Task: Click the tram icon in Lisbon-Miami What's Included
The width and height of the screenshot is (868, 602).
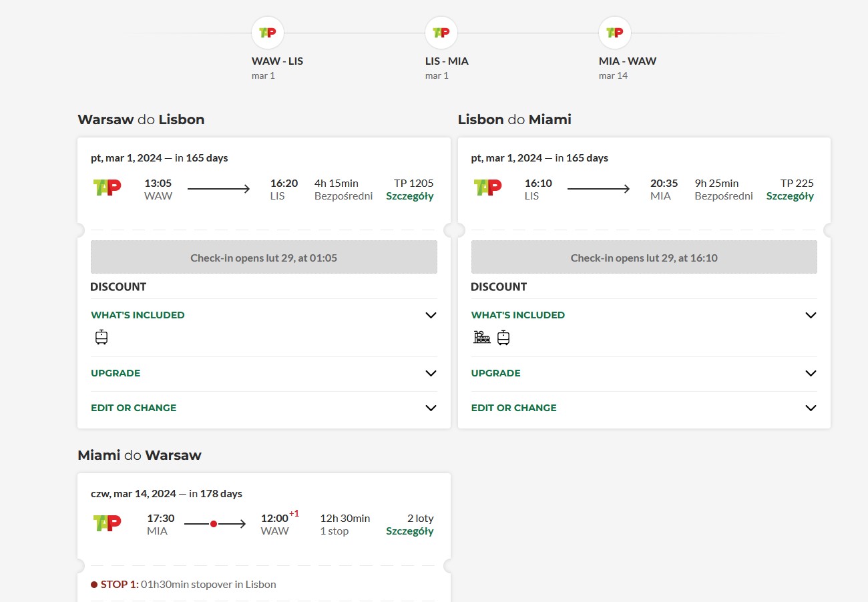Action: point(503,338)
